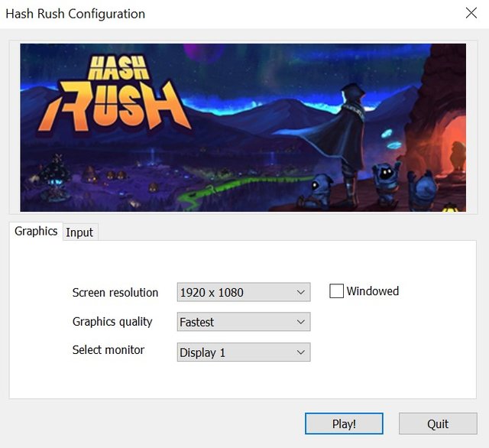Screen dimensions: 489x448
Task: Open the Select monitor Display 1 dropdown
Action: pyautogui.click(x=244, y=352)
